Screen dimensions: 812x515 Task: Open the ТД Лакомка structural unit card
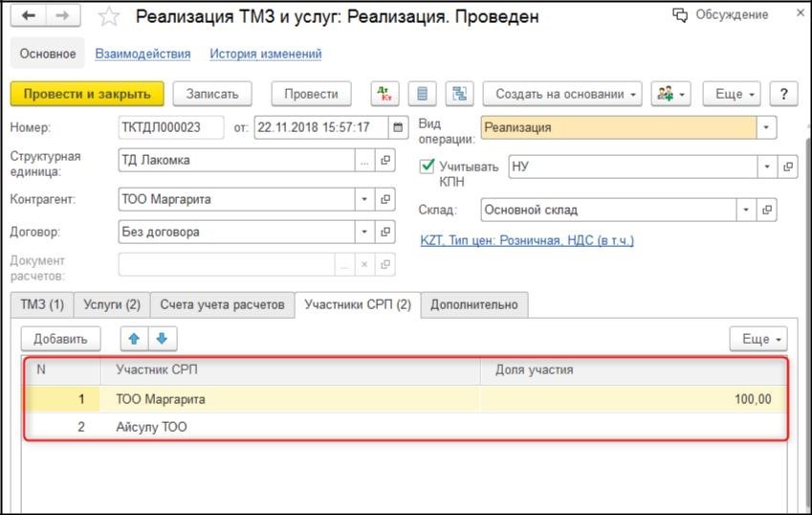(x=385, y=161)
